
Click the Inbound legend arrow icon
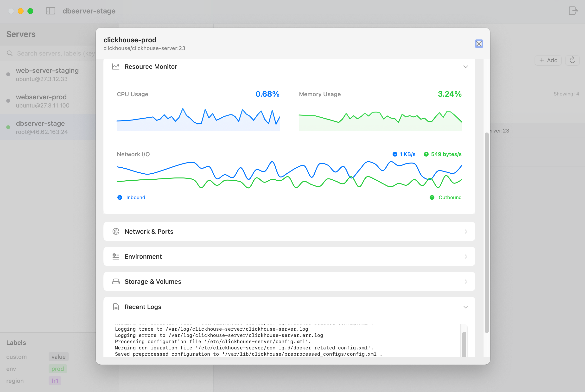coord(120,197)
